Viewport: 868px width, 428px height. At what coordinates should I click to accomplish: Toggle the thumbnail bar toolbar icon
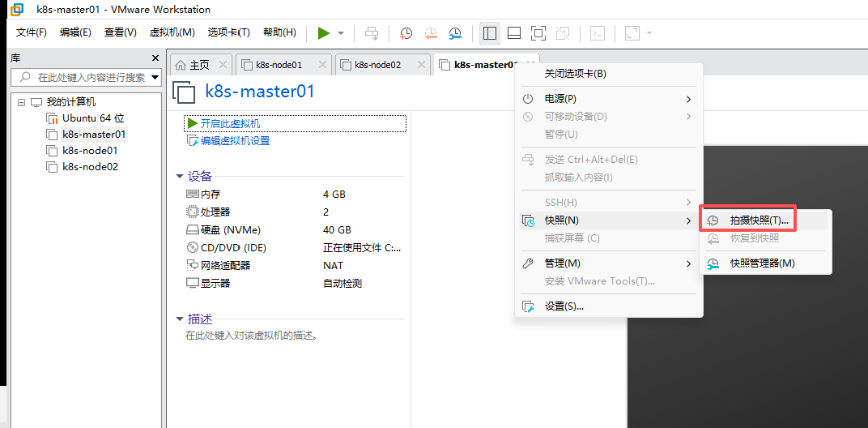513,33
